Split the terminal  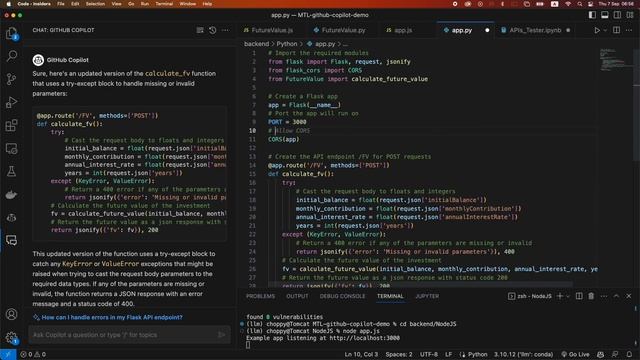tap(579, 296)
